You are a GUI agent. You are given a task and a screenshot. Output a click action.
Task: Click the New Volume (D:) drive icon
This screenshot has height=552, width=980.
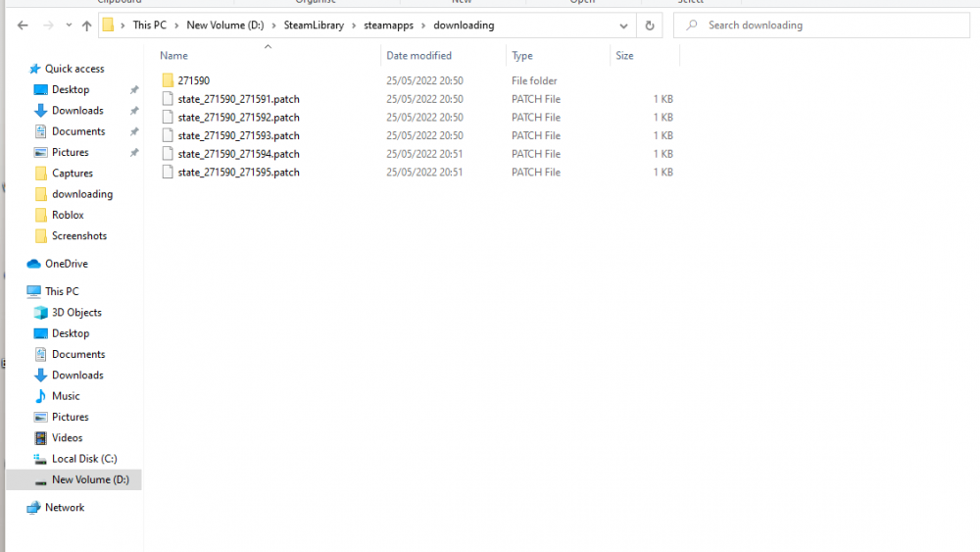tap(40, 481)
